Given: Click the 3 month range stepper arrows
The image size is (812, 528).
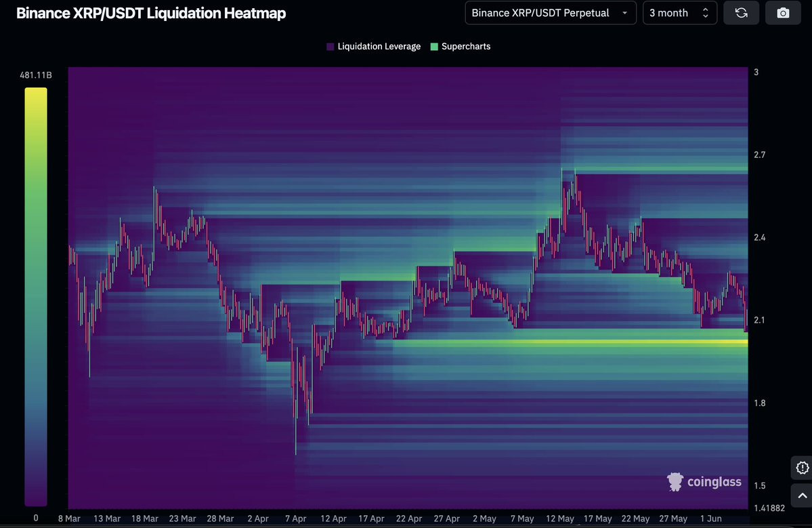Looking at the screenshot, I should click(x=705, y=13).
